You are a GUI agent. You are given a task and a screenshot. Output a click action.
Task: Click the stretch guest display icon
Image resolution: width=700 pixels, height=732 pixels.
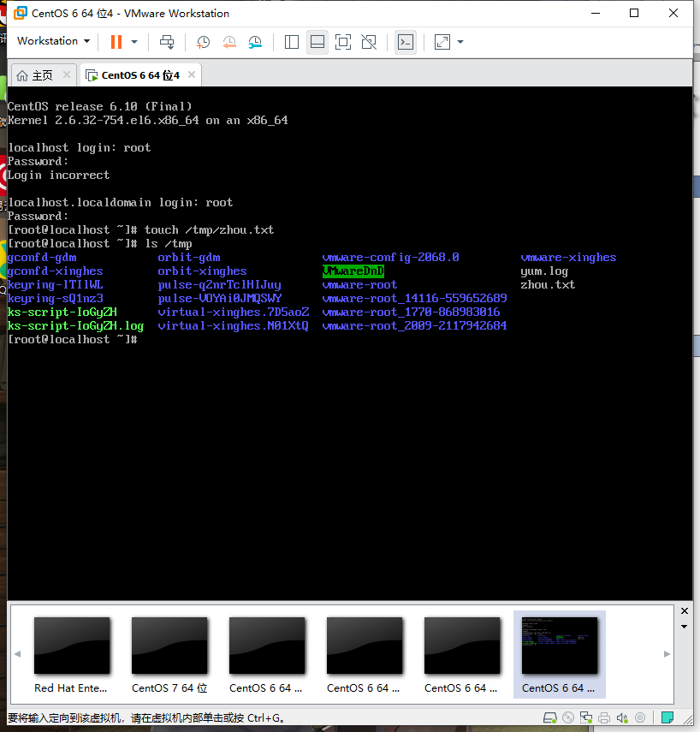point(442,42)
